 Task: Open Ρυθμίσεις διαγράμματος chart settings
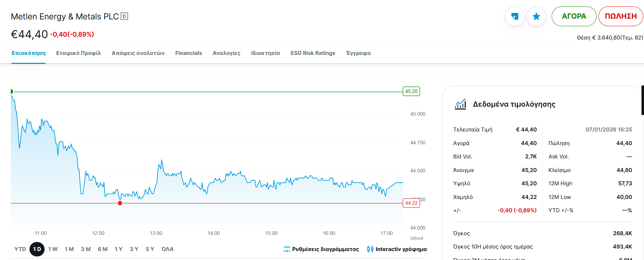tap(325, 249)
